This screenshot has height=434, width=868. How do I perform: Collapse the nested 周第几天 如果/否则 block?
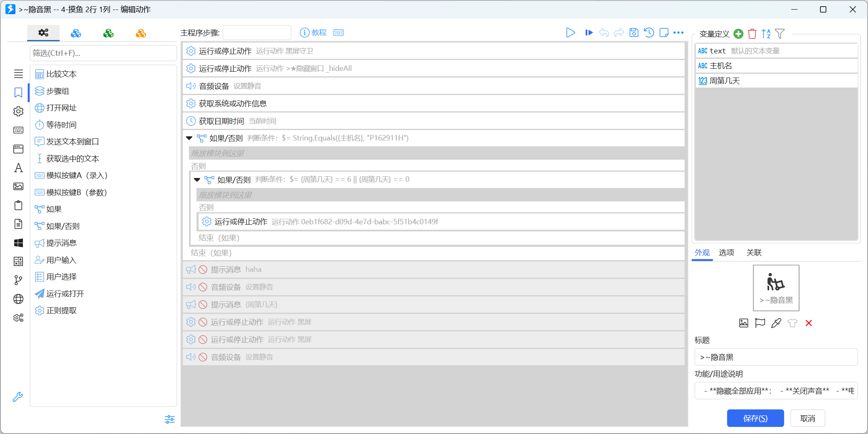pyautogui.click(x=197, y=180)
